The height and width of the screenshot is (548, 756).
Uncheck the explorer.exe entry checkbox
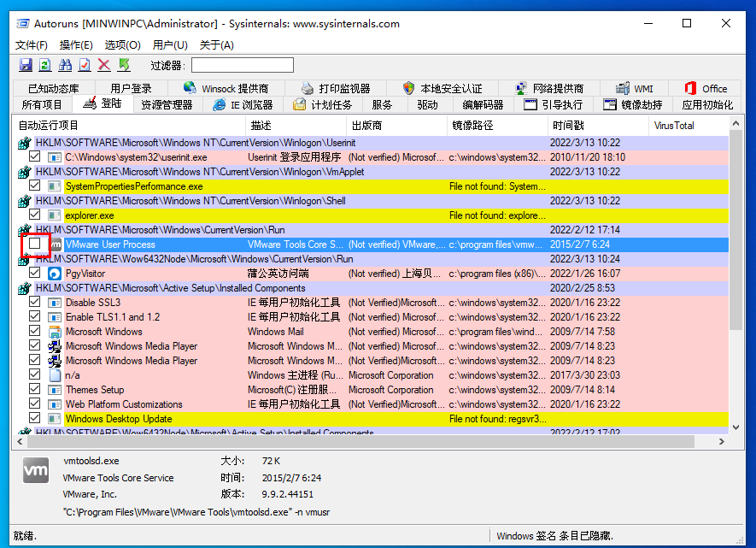(34, 215)
